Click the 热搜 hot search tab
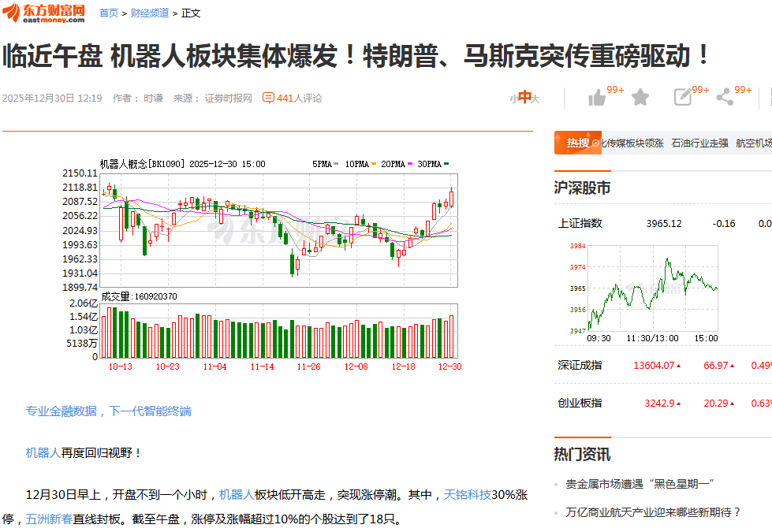Screen dimensions: 772x532 577,143
